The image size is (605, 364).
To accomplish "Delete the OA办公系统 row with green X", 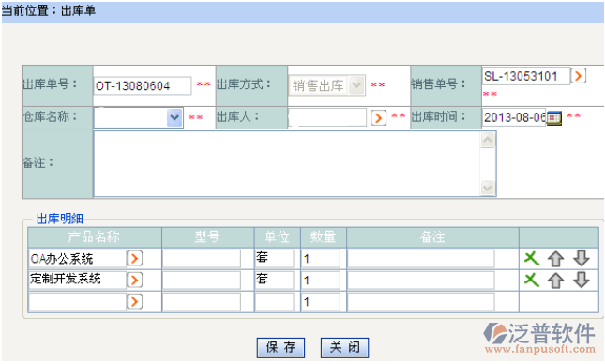I will coord(532,258).
